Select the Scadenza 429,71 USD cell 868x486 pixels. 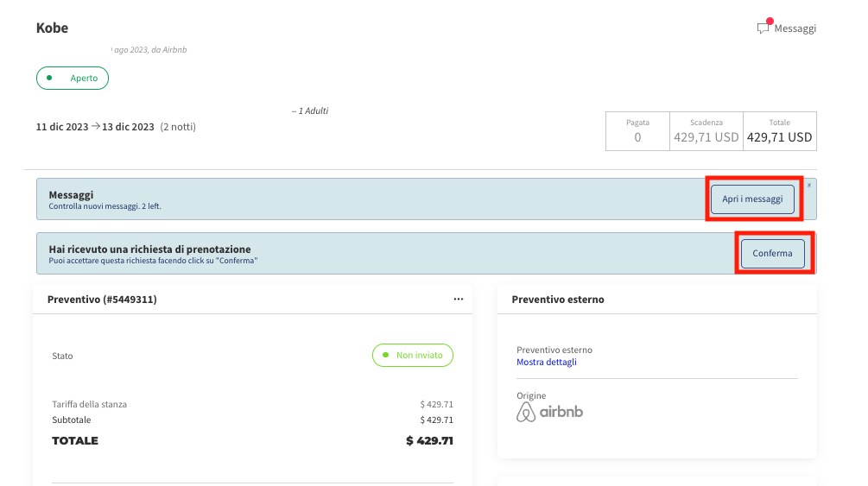pos(706,131)
